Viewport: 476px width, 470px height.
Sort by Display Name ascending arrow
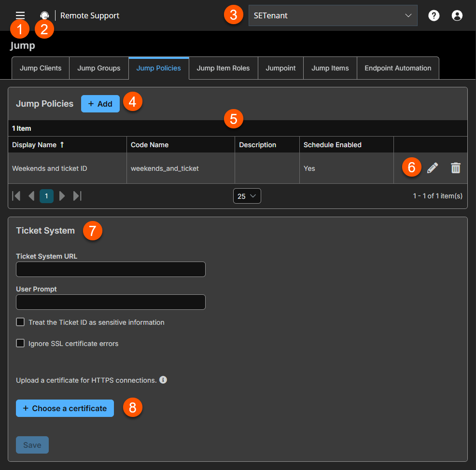tap(62, 145)
